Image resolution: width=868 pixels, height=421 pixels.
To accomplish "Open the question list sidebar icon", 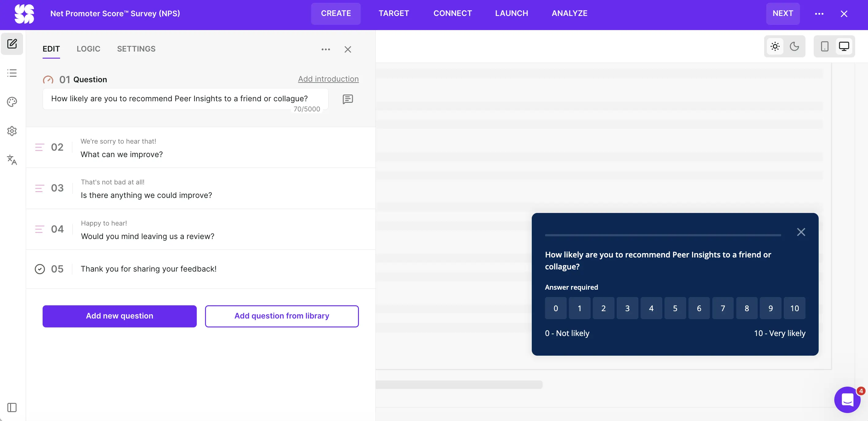I will (x=12, y=73).
